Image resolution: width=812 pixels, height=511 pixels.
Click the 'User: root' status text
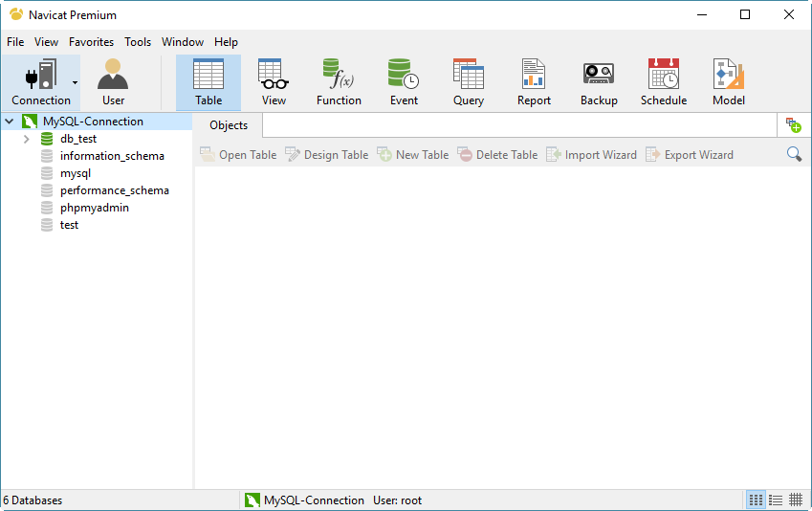(397, 500)
